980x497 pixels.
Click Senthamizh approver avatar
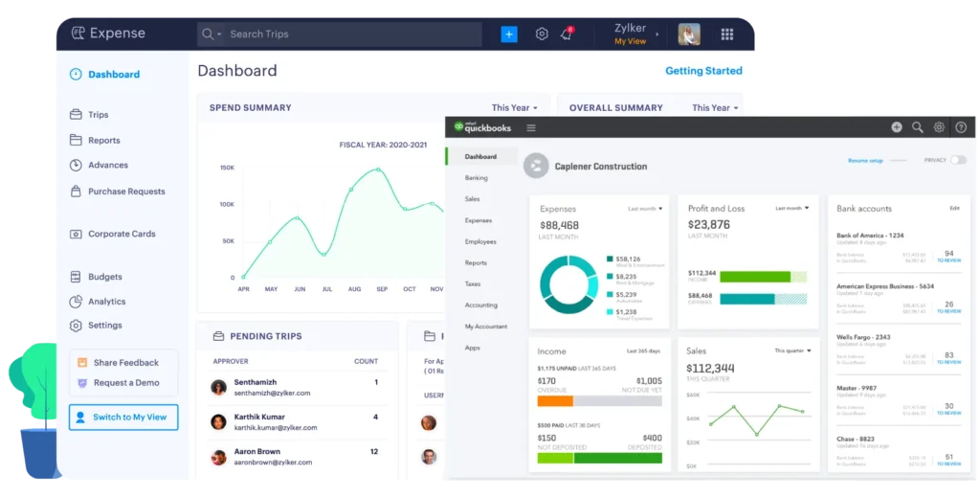(x=219, y=388)
